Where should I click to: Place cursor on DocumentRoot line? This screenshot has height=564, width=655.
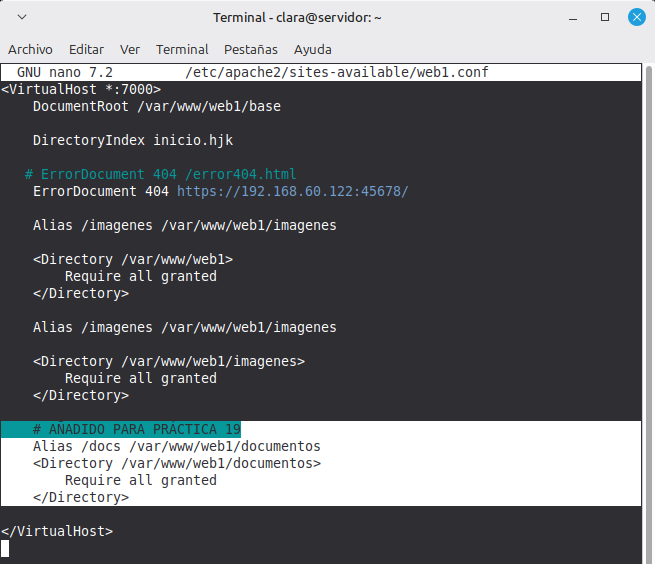click(x=156, y=106)
